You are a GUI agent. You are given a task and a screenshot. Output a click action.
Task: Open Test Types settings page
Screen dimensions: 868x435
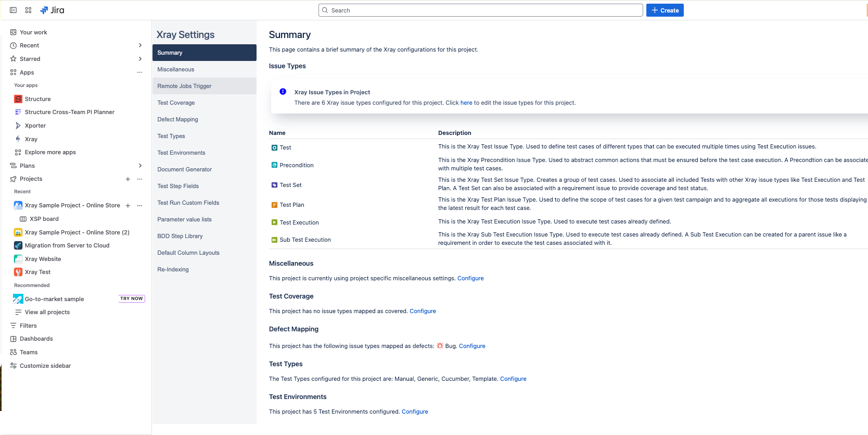click(x=205, y=136)
